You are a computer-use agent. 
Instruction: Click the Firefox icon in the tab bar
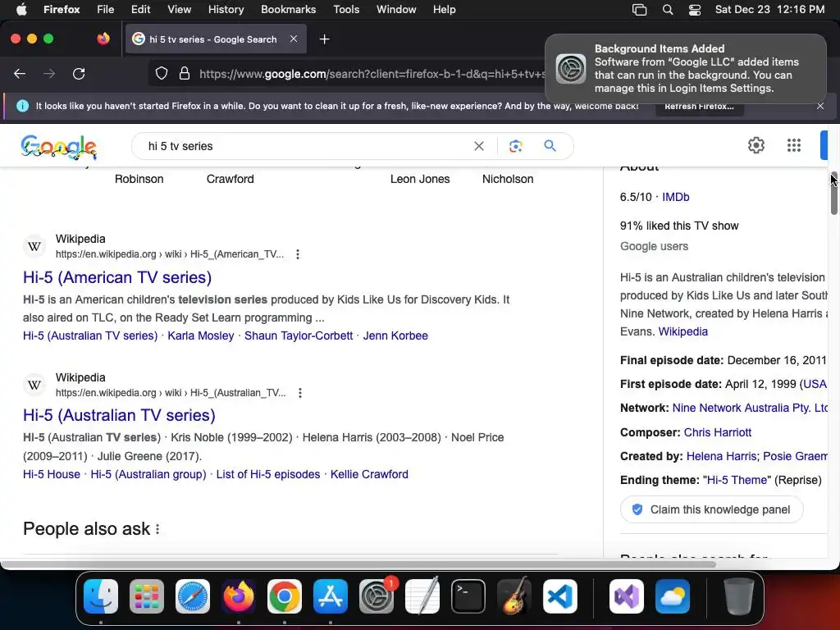tap(103, 39)
